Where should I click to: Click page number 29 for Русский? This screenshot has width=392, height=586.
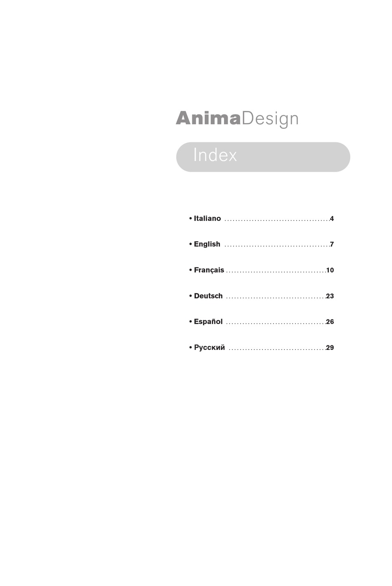tap(330, 348)
